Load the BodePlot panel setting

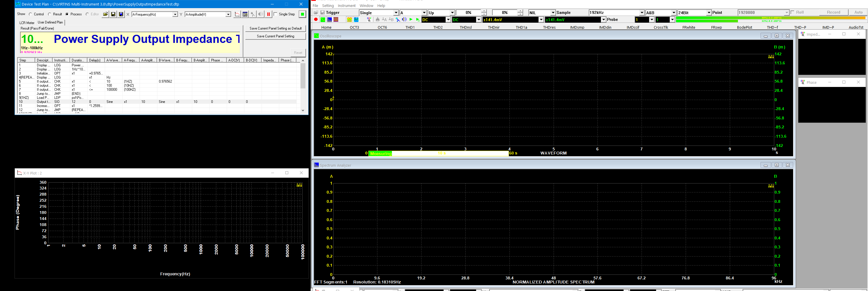coord(744,27)
